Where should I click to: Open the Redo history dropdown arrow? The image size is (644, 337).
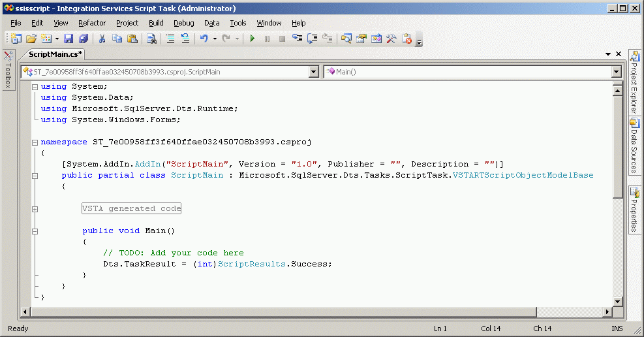pos(237,39)
